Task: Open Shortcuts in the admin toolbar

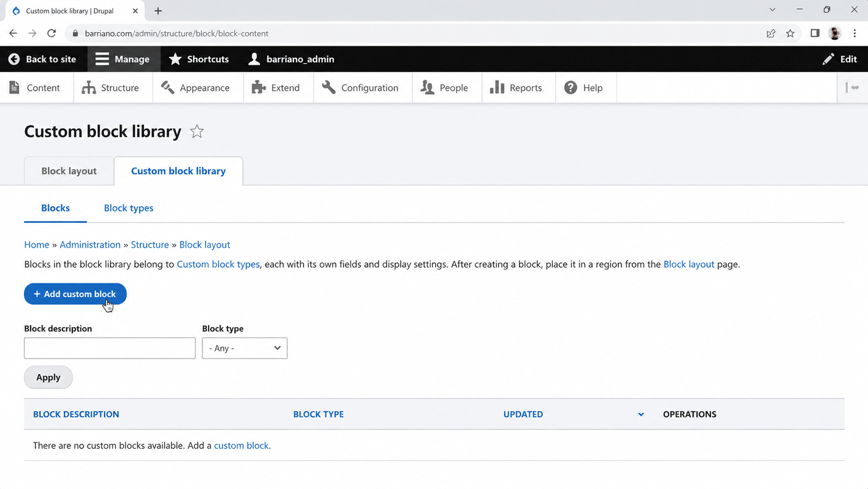Action: [199, 59]
